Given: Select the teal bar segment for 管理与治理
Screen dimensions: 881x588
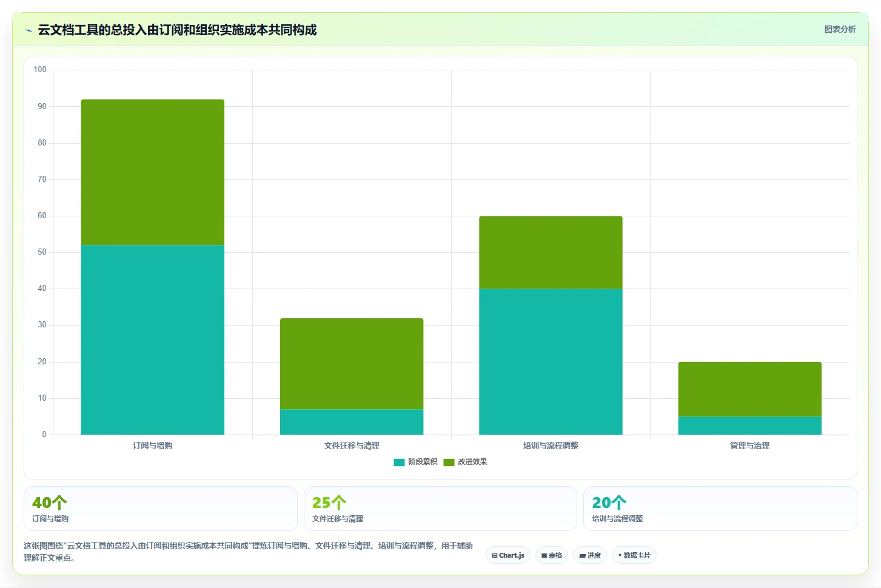Looking at the screenshot, I should tap(749, 426).
